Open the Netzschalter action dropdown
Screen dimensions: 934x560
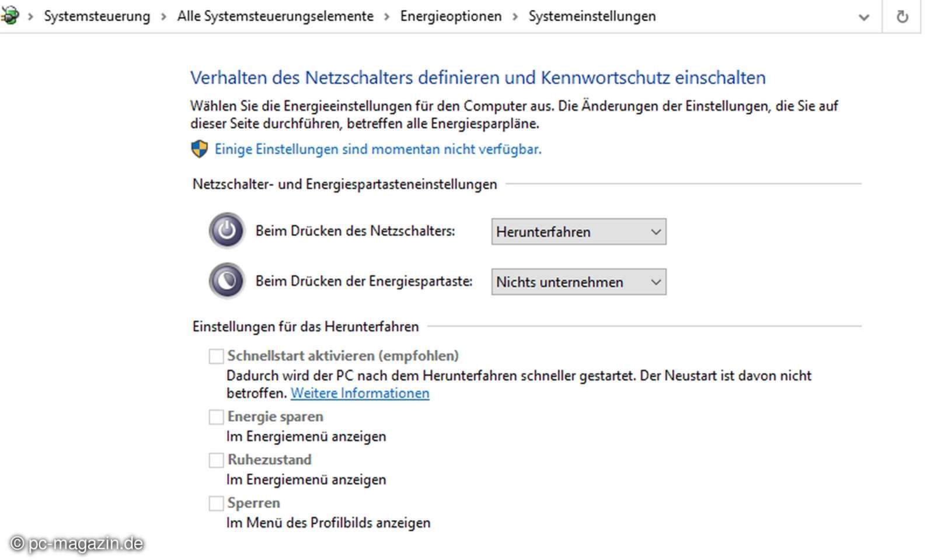tap(578, 232)
